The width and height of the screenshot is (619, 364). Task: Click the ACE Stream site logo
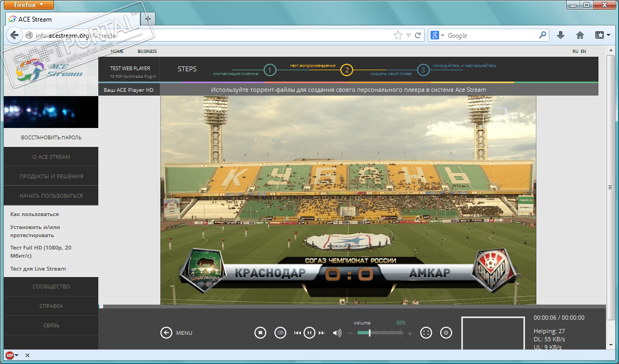pyautogui.click(x=49, y=70)
